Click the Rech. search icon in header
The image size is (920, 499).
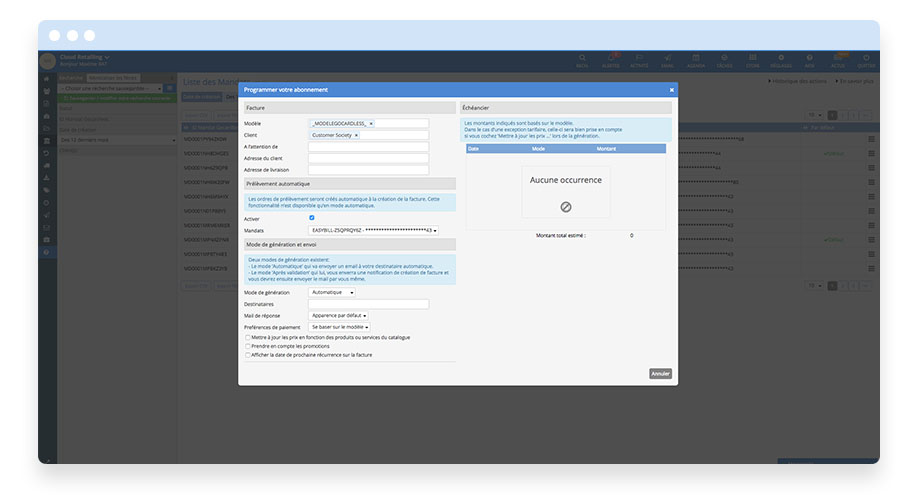(x=583, y=60)
